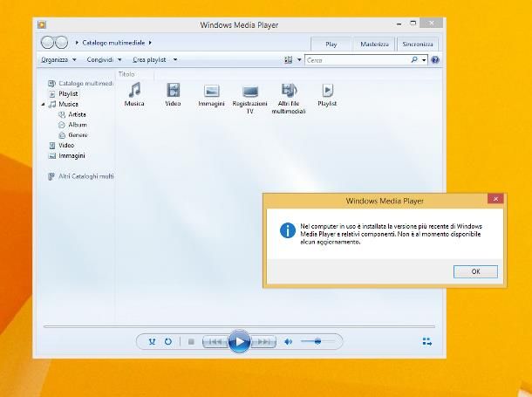
Task: Open view options dropdown arrow
Action: tap(299, 60)
